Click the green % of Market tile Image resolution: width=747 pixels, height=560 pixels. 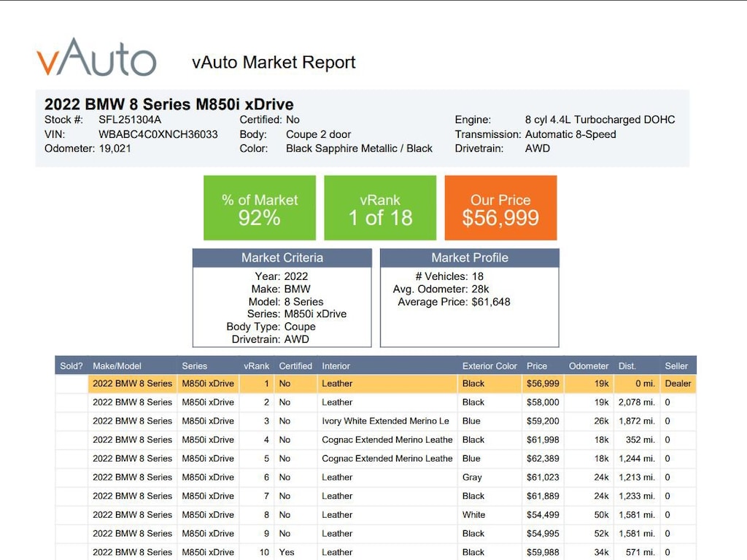pos(259,208)
